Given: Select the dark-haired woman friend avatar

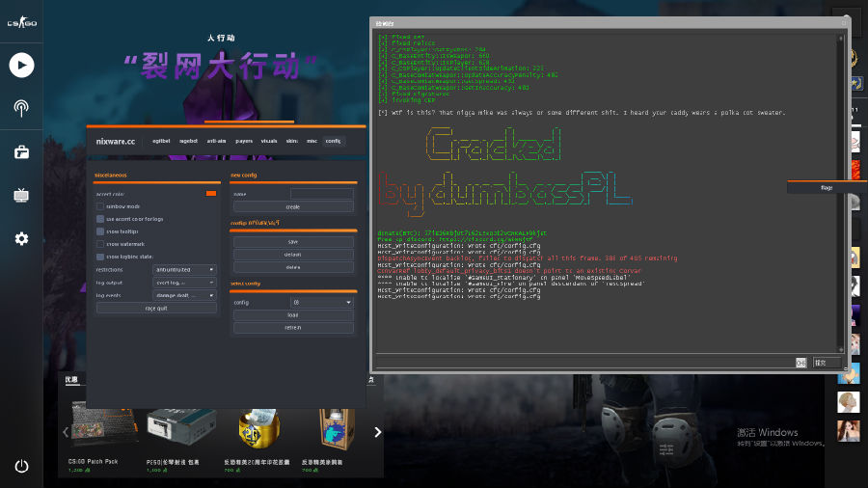Looking at the screenshot, I should pyautogui.click(x=849, y=430).
